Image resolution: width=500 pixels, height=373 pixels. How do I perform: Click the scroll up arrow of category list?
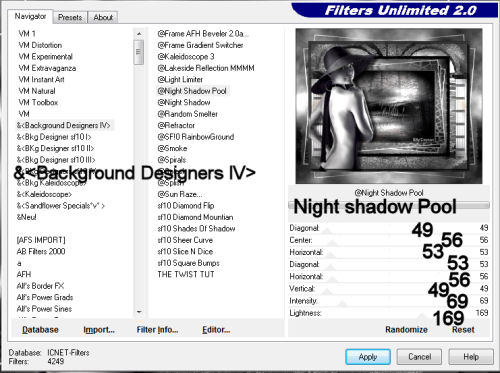click(139, 34)
